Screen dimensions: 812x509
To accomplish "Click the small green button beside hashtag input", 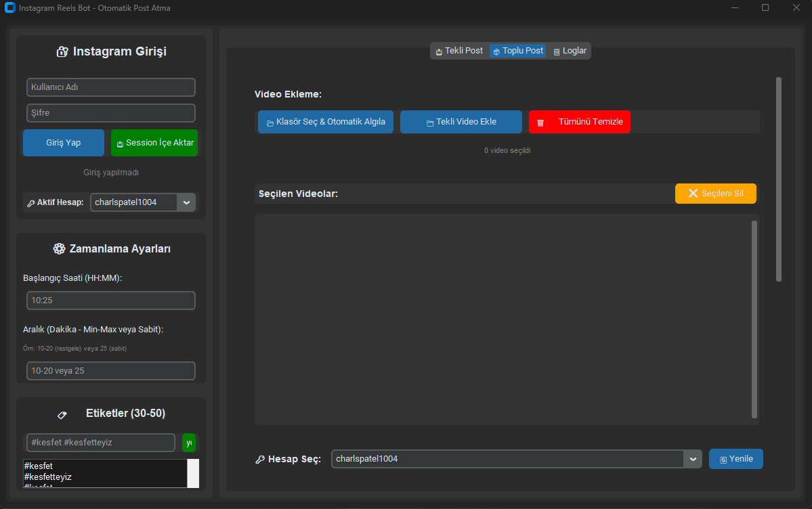I will (189, 443).
